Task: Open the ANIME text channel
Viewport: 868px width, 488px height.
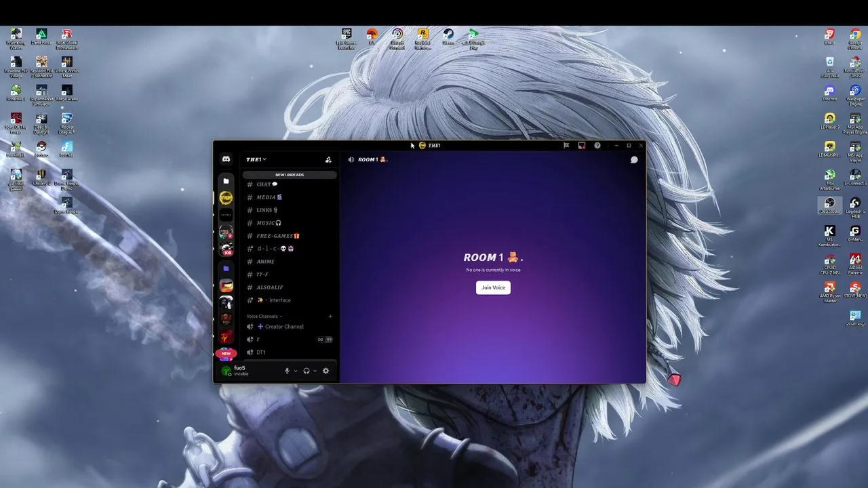Action: click(x=290, y=262)
